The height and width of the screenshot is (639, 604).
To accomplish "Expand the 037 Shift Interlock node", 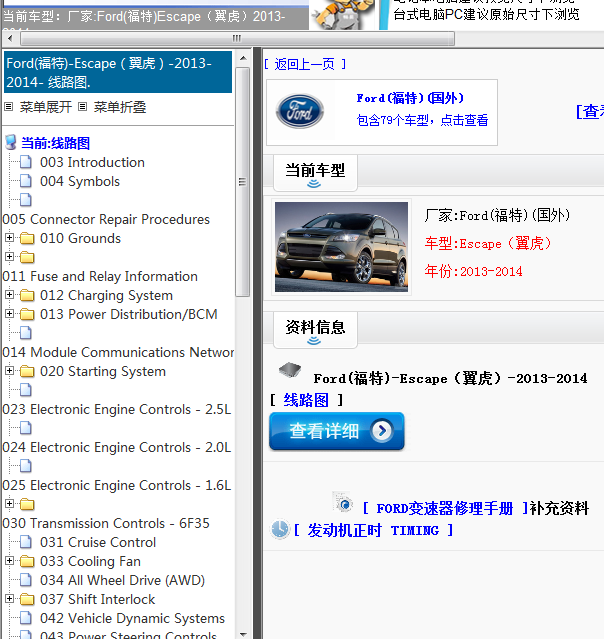I will (x=9, y=599).
